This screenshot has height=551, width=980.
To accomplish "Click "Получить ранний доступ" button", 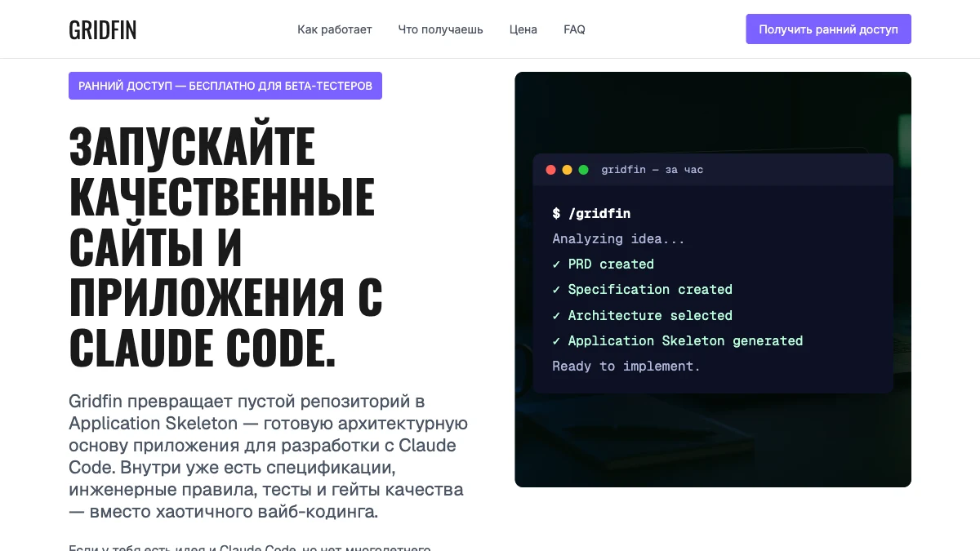I will pos(828,29).
